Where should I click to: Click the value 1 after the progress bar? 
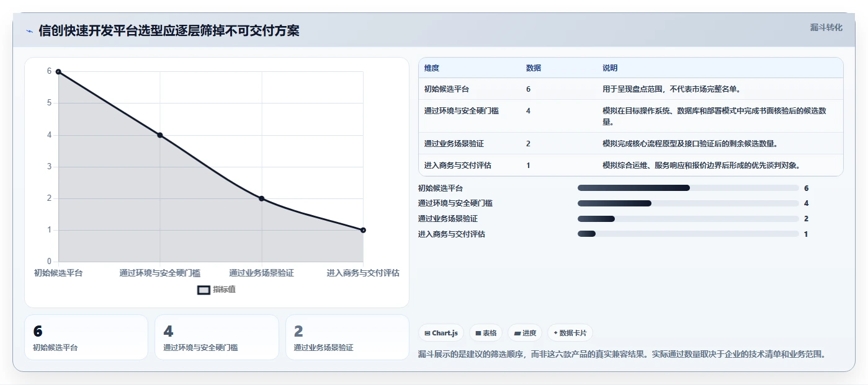click(806, 234)
